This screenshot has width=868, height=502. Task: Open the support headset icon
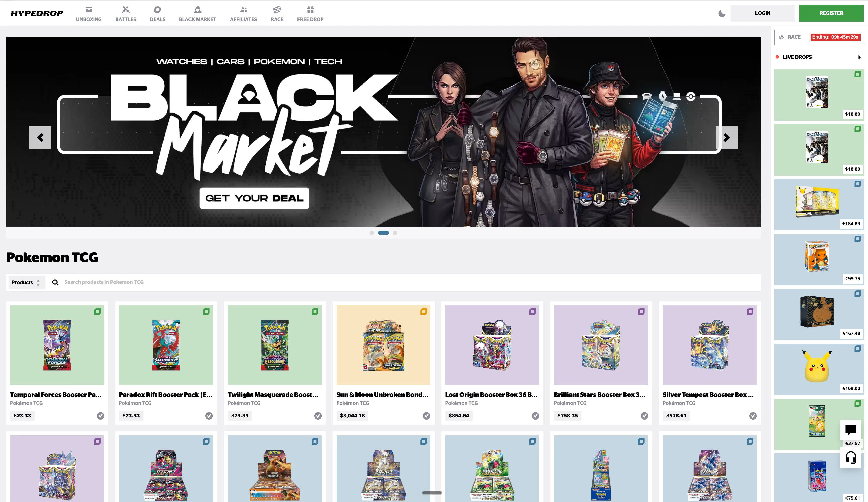point(850,458)
